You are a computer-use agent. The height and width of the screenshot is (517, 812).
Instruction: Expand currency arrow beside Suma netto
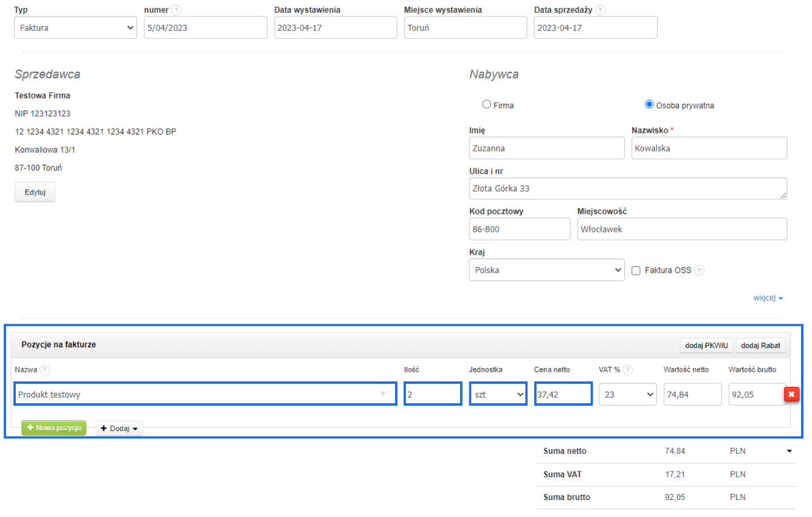(790, 451)
